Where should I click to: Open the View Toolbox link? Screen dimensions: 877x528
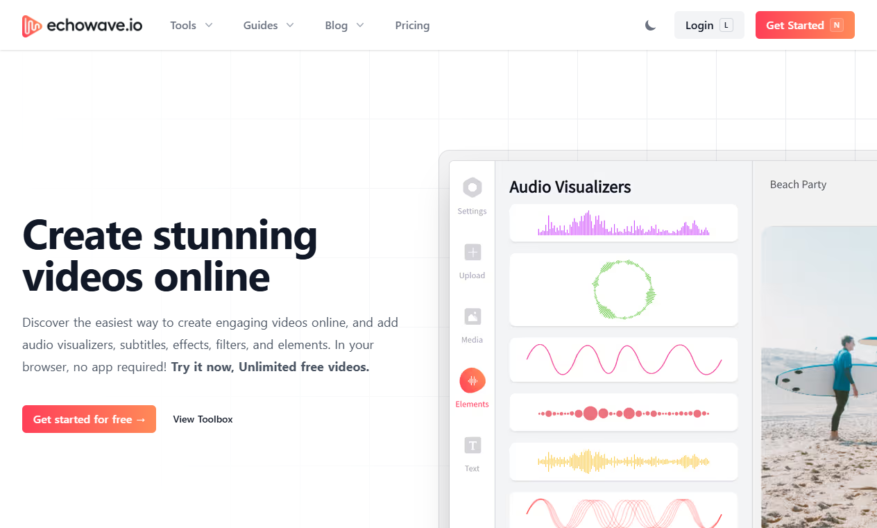pyautogui.click(x=202, y=419)
